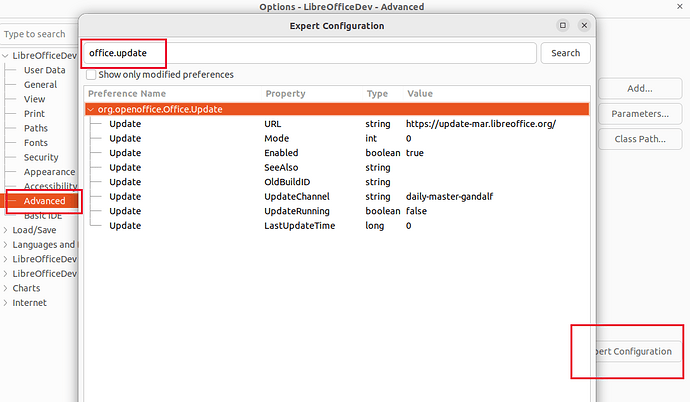Open the User Data options page
Image resolution: width=690 pixels, height=402 pixels.
[44, 70]
